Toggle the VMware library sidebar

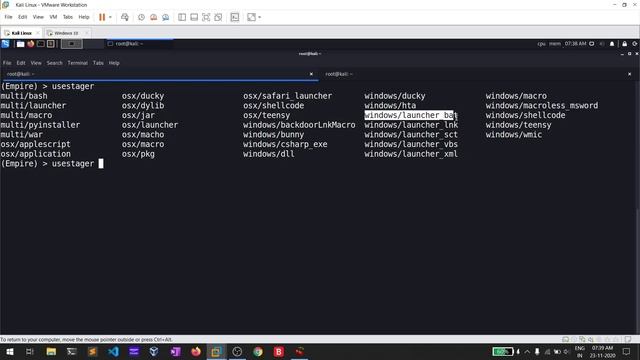(x=182, y=17)
